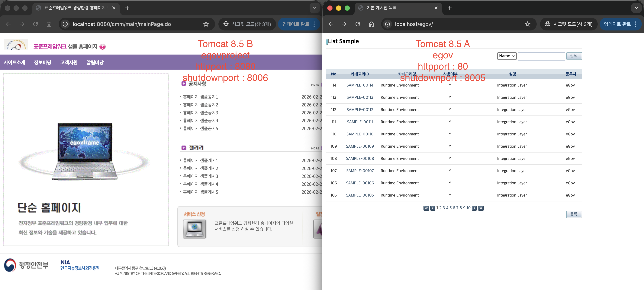The height and width of the screenshot is (290, 644).
Task: Open the 사이트소개 menu
Action: point(14,62)
